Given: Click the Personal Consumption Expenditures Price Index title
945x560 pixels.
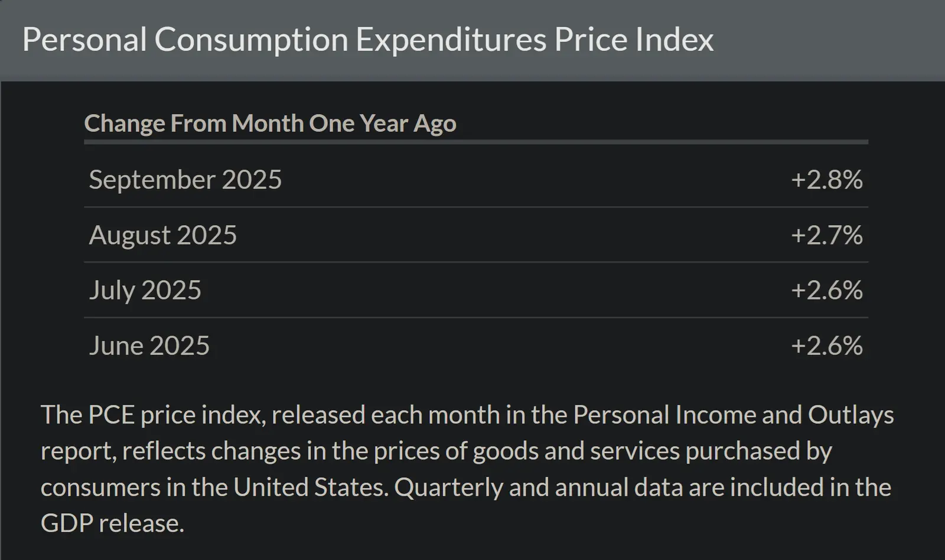Looking at the screenshot, I should (367, 40).
